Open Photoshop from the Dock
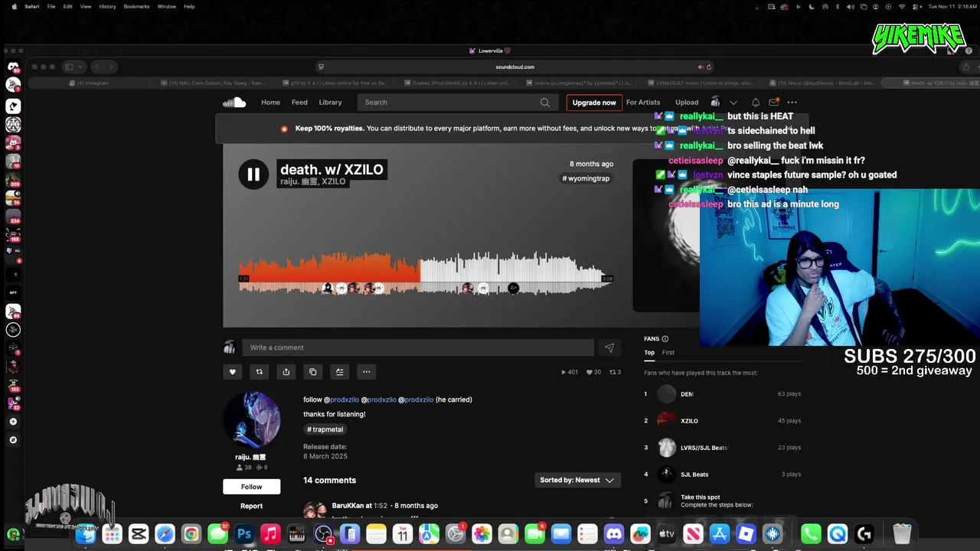Viewport: 980px width, 551px height. (x=244, y=534)
